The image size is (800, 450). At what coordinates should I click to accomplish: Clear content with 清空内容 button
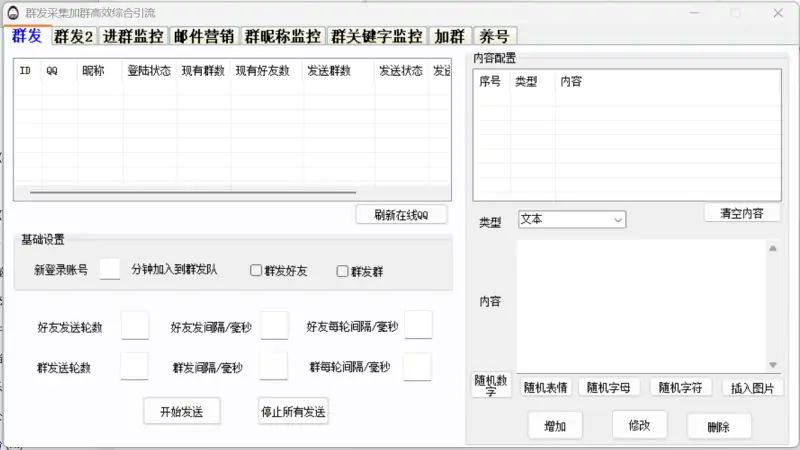(x=741, y=213)
